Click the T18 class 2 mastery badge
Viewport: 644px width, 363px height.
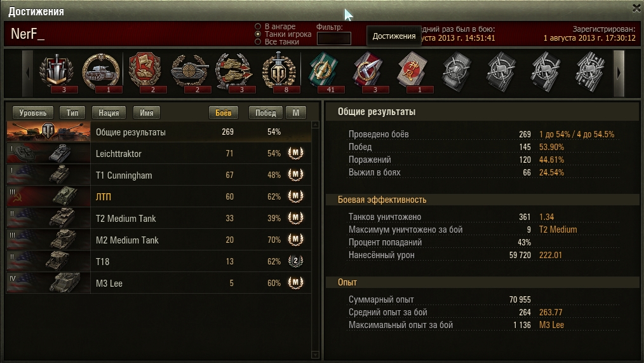pyautogui.click(x=295, y=261)
